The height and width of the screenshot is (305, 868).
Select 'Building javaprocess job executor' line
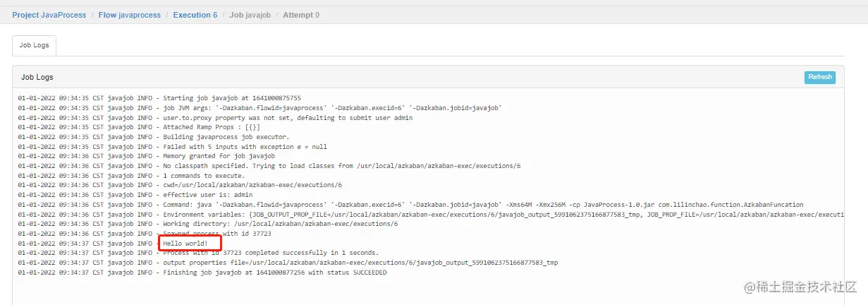(154, 137)
